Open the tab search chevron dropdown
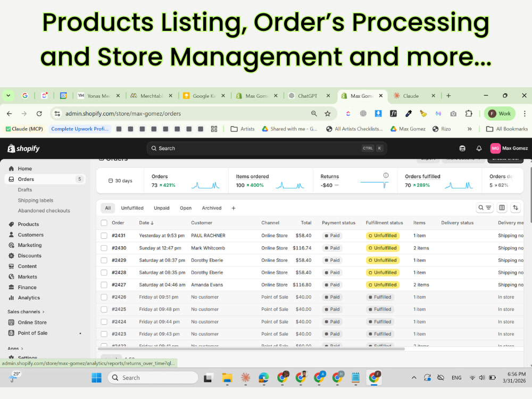This screenshot has height=399, width=532. 8,96
